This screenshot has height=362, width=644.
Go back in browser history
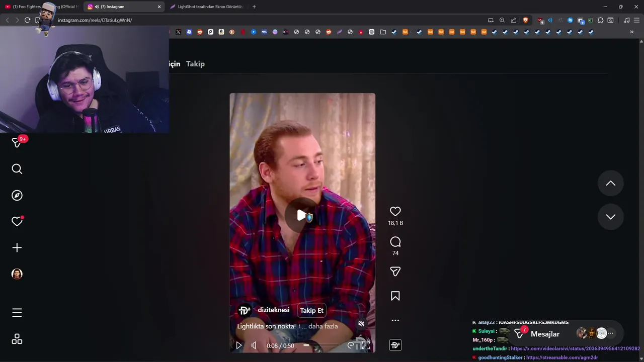tap(7, 20)
